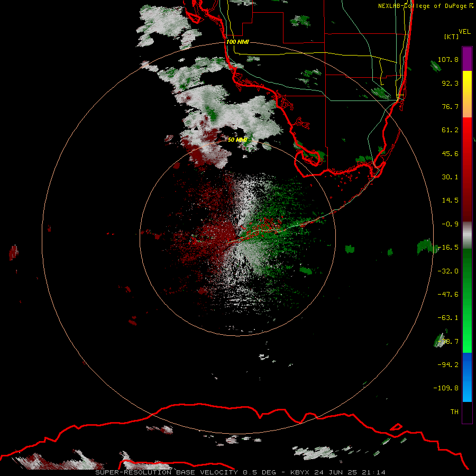Click the Super-Resolution Base Velocity caption
Viewport: 476px width, 476px height.
pos(241,472)
